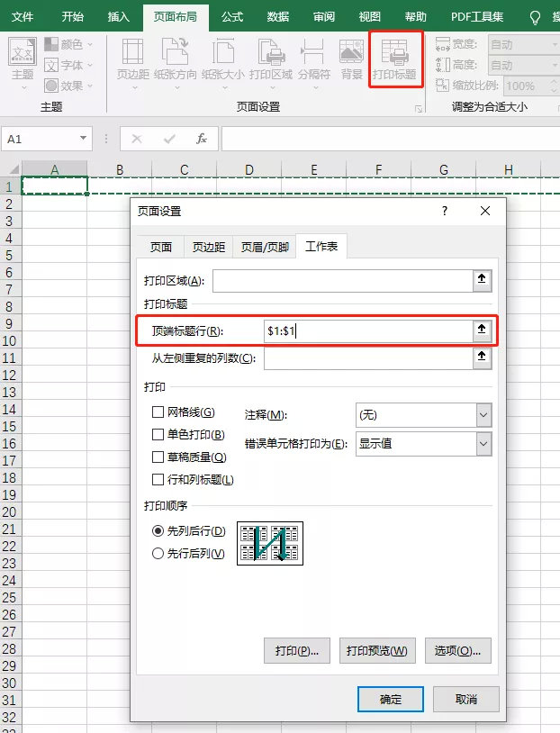Open the Themes (主题) gallery
Screen dimensions: 560x733
coord(22,63)
